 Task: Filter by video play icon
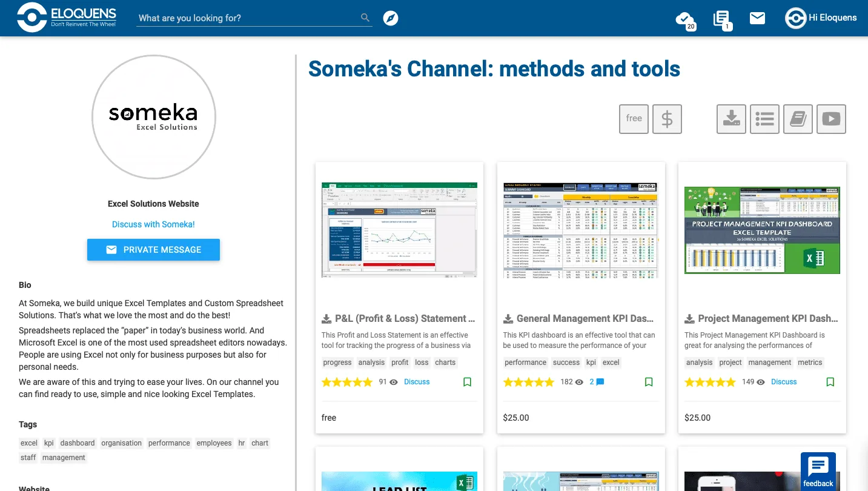[831, 119]
